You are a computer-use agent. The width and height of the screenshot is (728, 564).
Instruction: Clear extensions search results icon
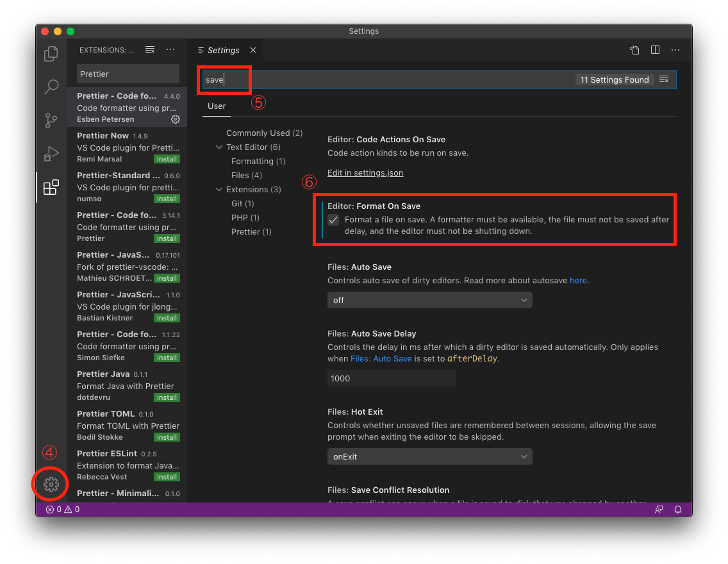click(x=150, y=49)
